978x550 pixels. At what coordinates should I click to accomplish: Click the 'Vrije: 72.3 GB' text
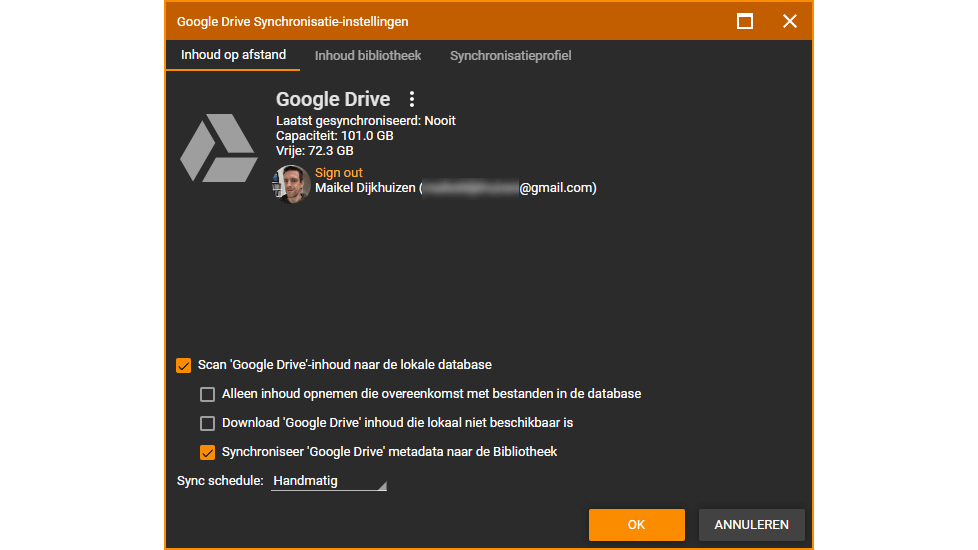(x=314, y=150)
